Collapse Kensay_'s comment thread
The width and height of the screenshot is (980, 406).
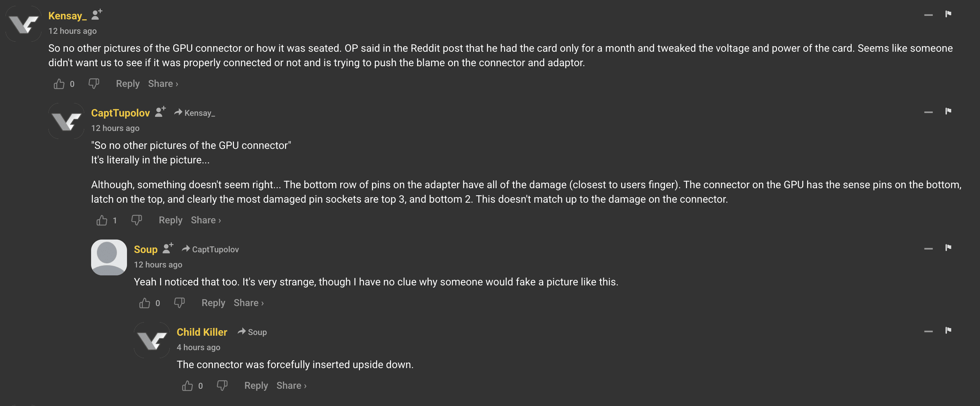point(928,15)
